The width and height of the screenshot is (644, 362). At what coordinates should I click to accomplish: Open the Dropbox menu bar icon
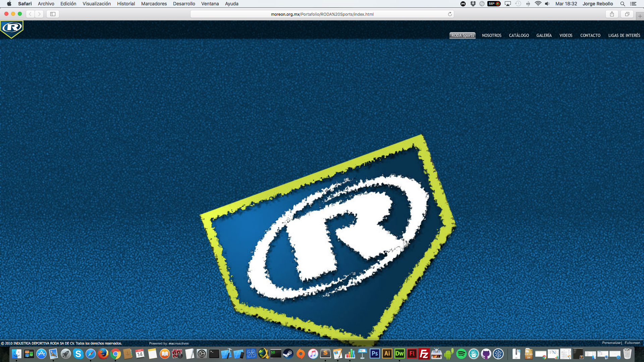coord(473,4)
